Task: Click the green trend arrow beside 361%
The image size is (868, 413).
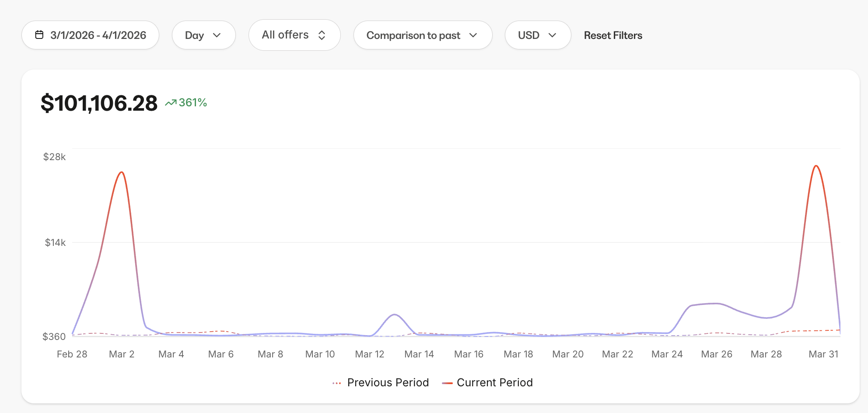Action: pyautogui.click(x=171, y=101)
